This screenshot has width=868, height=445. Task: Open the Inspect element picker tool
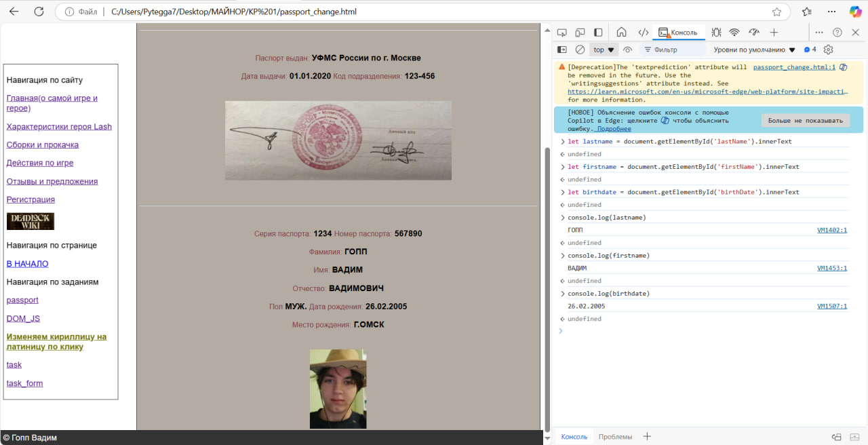pos(562,32)
